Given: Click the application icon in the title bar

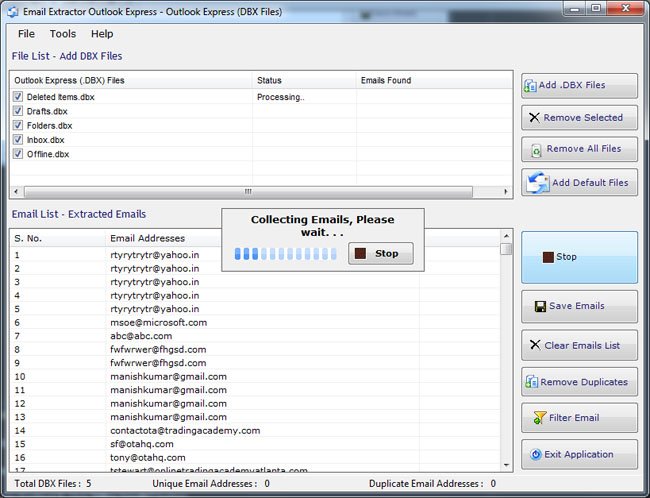Looking at the screenshot, I should point(13,12).
